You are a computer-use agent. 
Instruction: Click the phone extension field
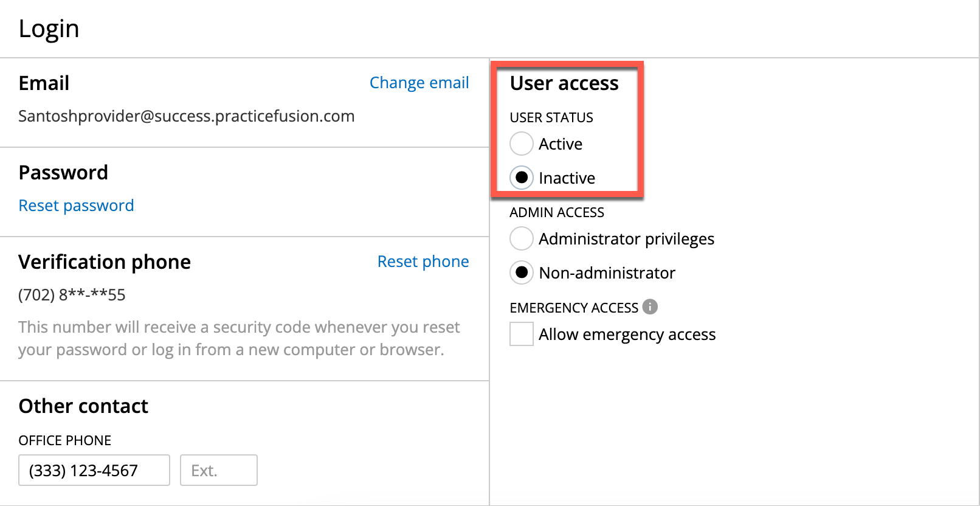tap(218, 470)
